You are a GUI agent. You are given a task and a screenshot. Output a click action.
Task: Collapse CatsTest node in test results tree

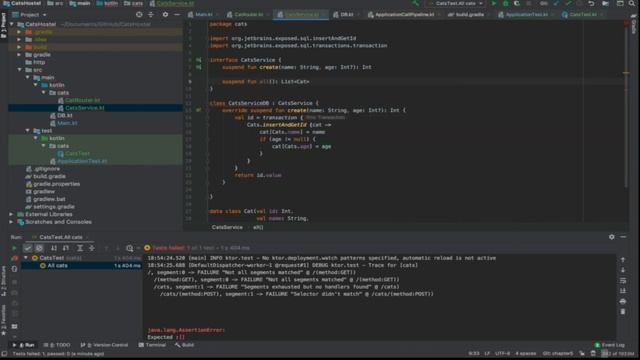point(26,258)
